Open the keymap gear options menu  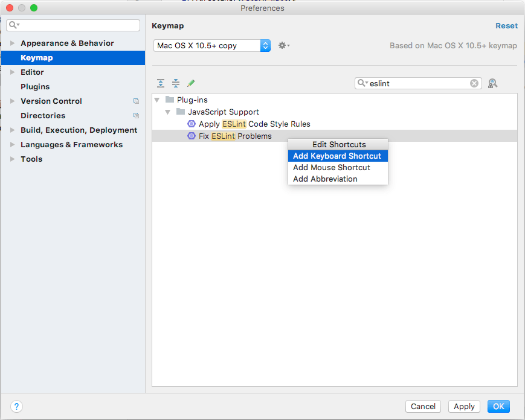click(x=283, y=45)
